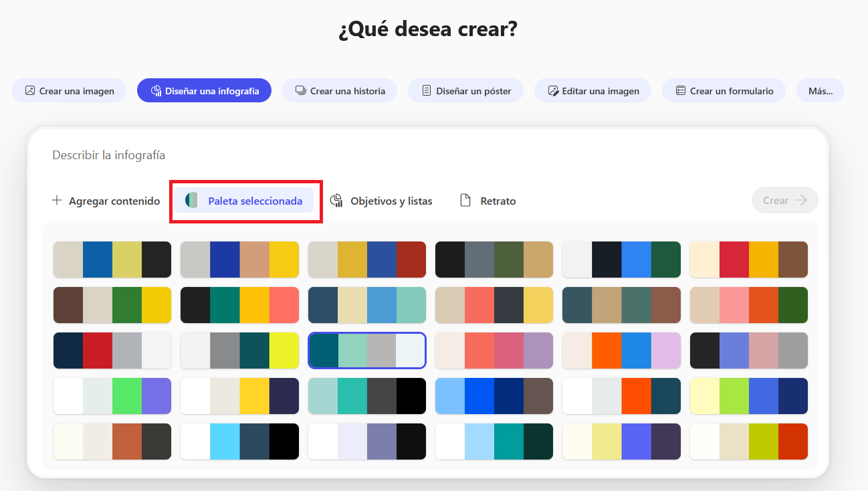Choose the cream, orange, blue, lilac palette
The width and height of the screenshot is (868, 491).
[x=621, y=351]
